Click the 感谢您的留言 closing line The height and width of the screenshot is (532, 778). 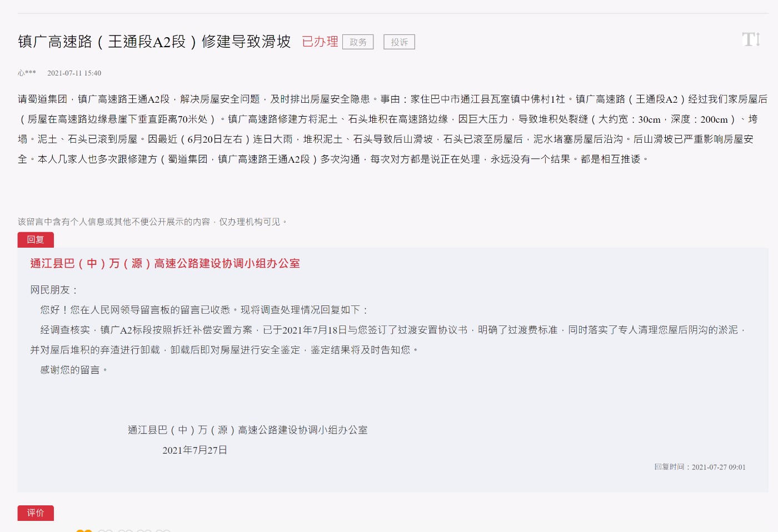[x=74, y=370]
